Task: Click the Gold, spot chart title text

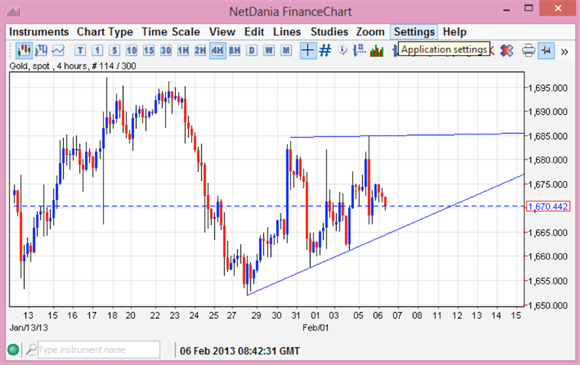Action: click(73, 66)
